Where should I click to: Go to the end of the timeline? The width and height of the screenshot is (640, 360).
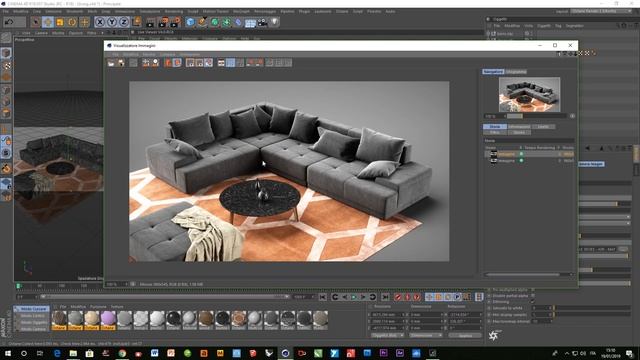click(385, 297)
